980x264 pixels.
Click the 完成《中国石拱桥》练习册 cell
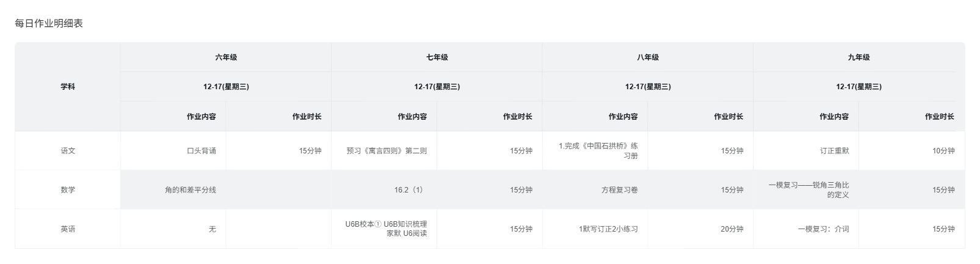click(598, 151)
